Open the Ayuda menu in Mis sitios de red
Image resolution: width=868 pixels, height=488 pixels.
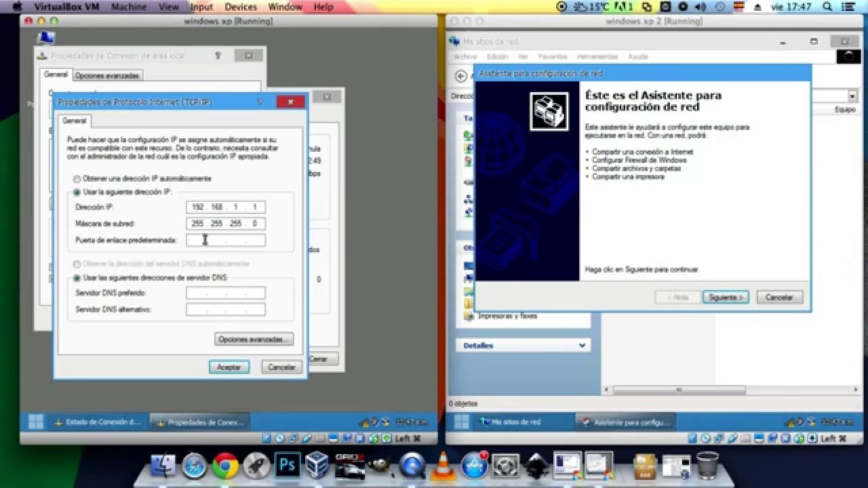[x=638, y=56]
